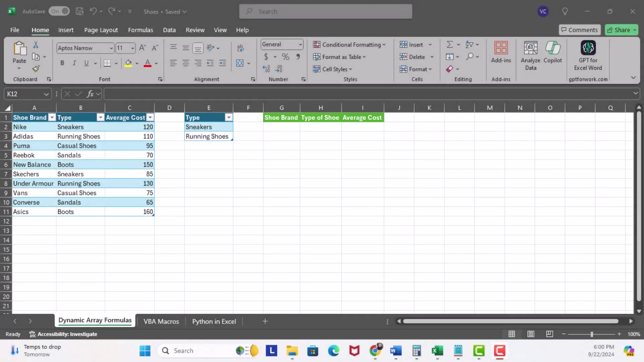Click the Merge & Center icon
644x362 pixels.
(x=240, y=63)
